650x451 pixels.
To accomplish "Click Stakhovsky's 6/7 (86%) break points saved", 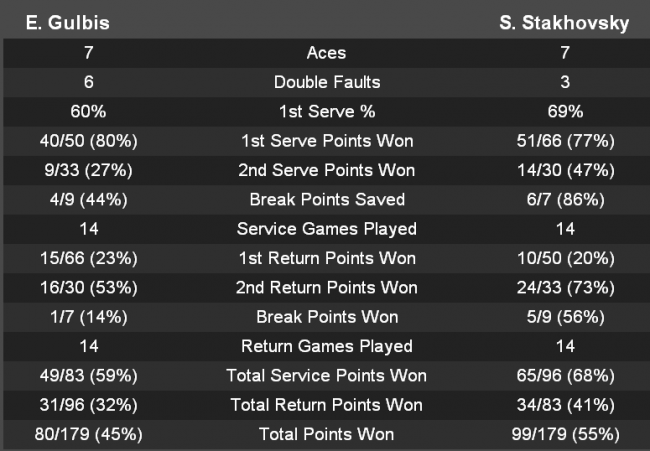I will 564,199.
